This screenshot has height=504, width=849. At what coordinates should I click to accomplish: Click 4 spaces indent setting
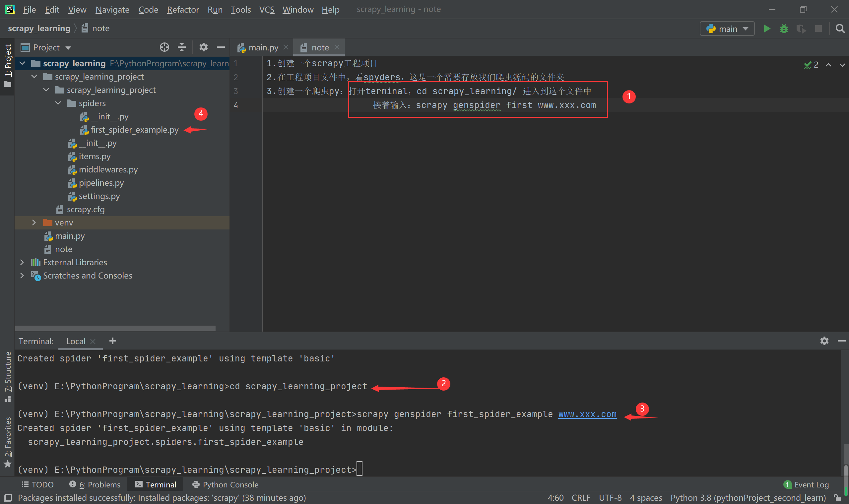646,498
